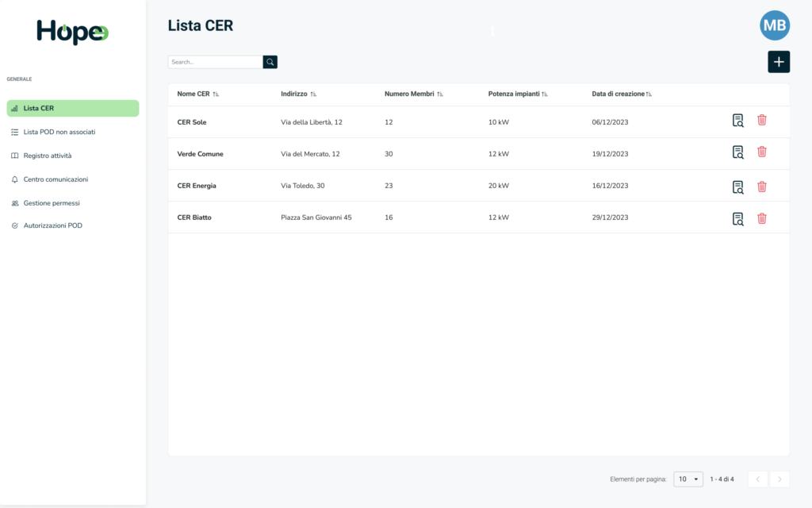Sort by Numero Membri column
Image resolution: width=812 pixels, height=508 pixels.
[x=439, y=94]
